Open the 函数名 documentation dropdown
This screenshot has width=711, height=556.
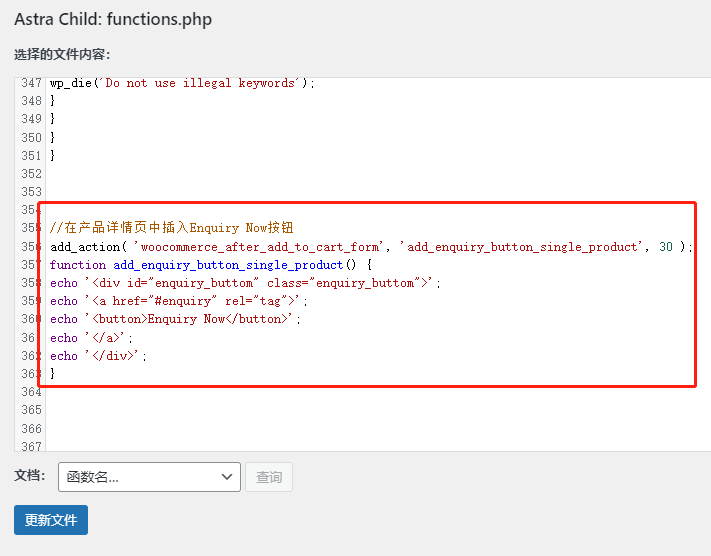pos(149,477)
